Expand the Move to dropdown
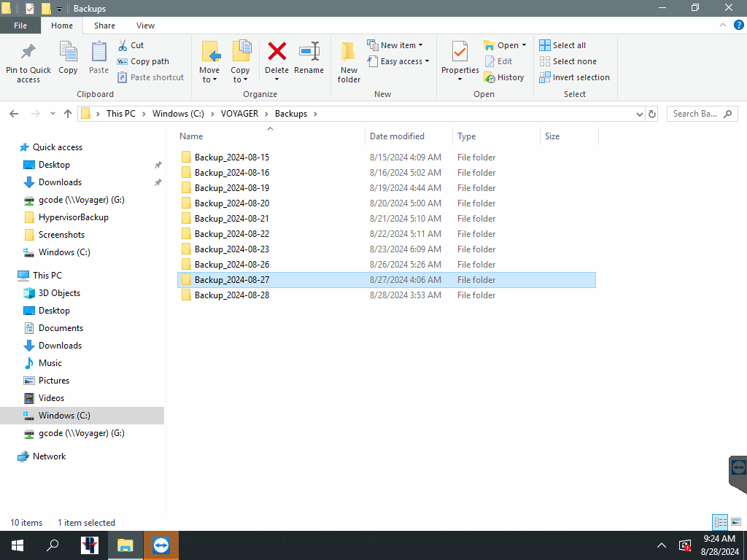 [209, 79]
